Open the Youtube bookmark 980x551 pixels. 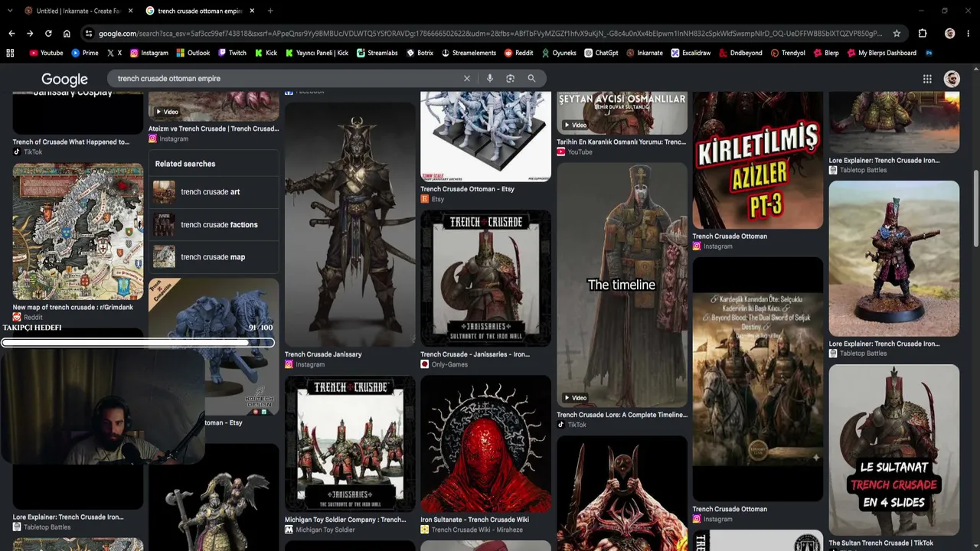coord(46,53)
